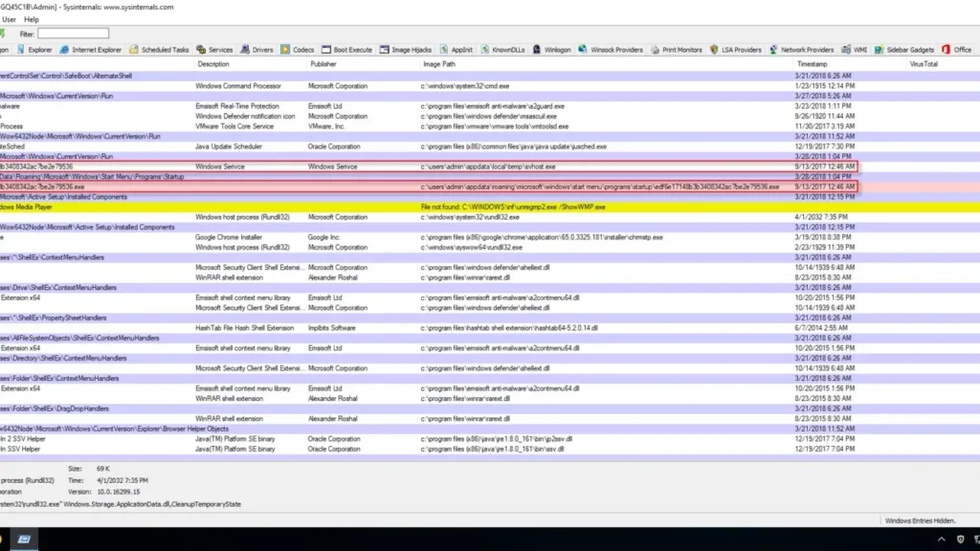
Task: Switch to the Internet Explorer tab
Action: (91, 50)
